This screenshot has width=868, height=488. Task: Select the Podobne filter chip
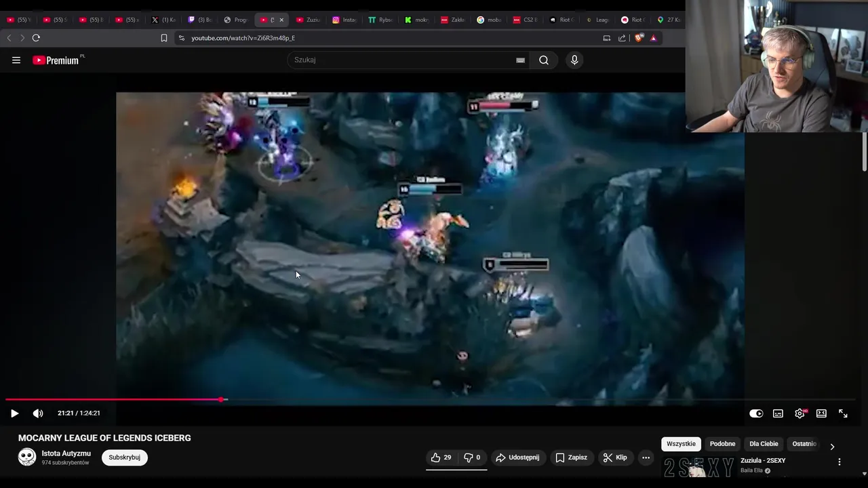click(x=722, y=444)
